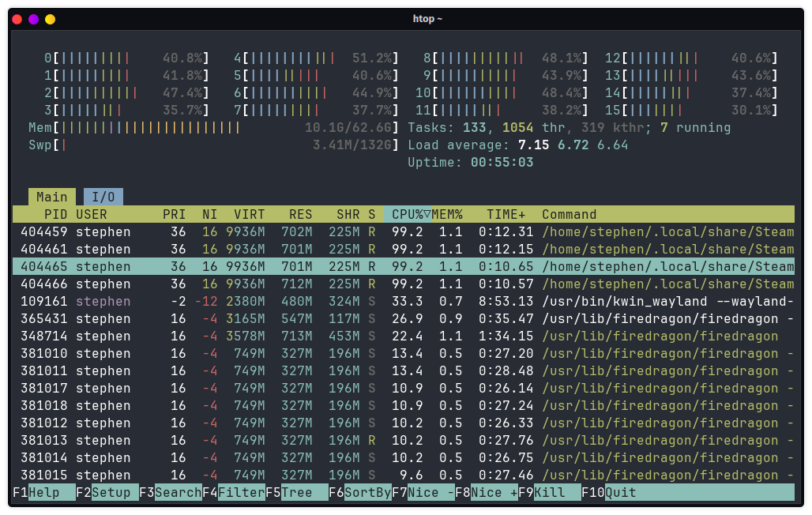
Task: Select process row with PID 381018
Action: 404,406
